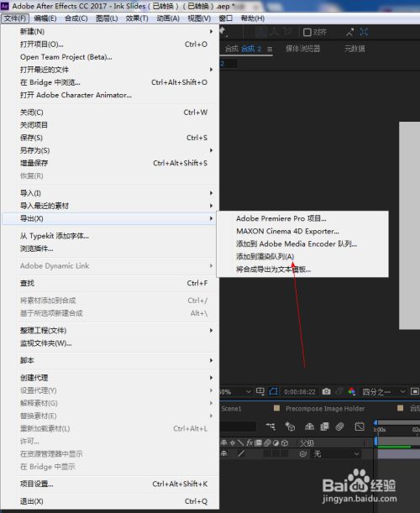Expand the 脚本 submenu
This screenshot has height=513, width=420.
pos(110,360)
